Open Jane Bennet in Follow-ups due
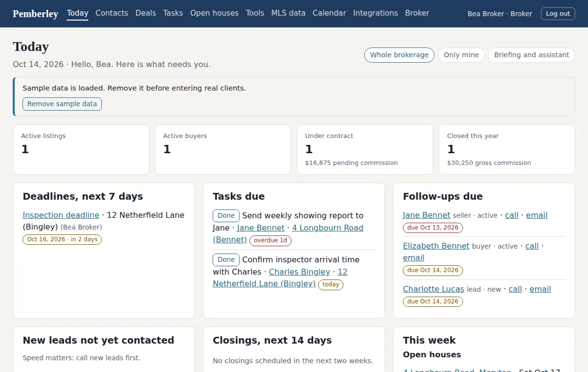This screenshot has height=372, width=588. [x=426, y=215]
